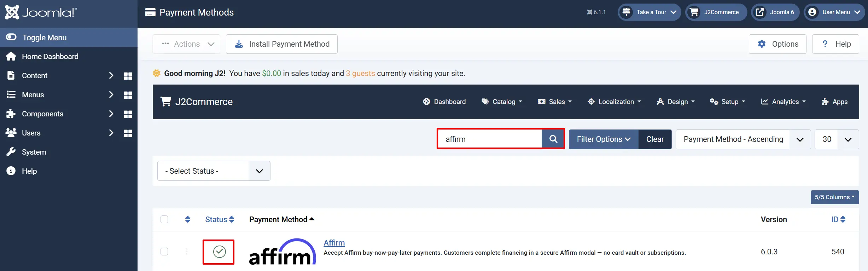The image size is (868, 271).
Task: Open the Apps menu item
Action: (x=834, y=102)
